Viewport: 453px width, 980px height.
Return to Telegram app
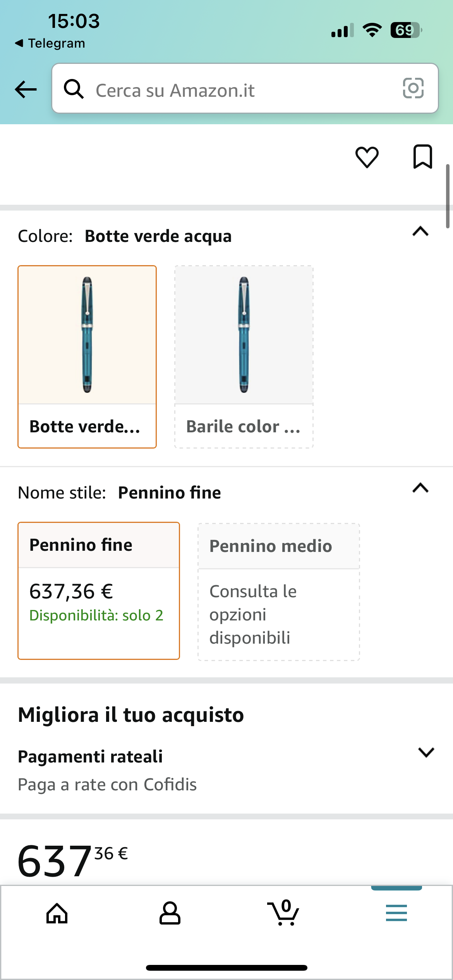50,43
